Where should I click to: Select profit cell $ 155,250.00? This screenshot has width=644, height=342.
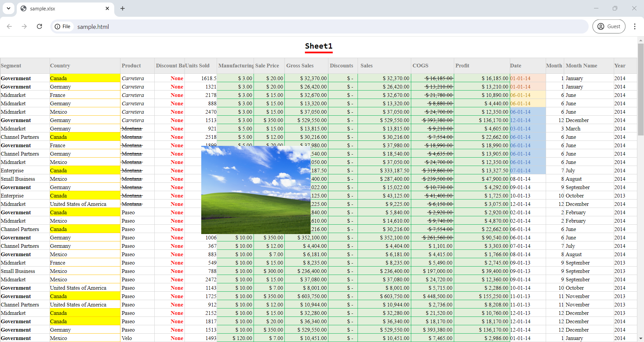click(x=482, y=296)
